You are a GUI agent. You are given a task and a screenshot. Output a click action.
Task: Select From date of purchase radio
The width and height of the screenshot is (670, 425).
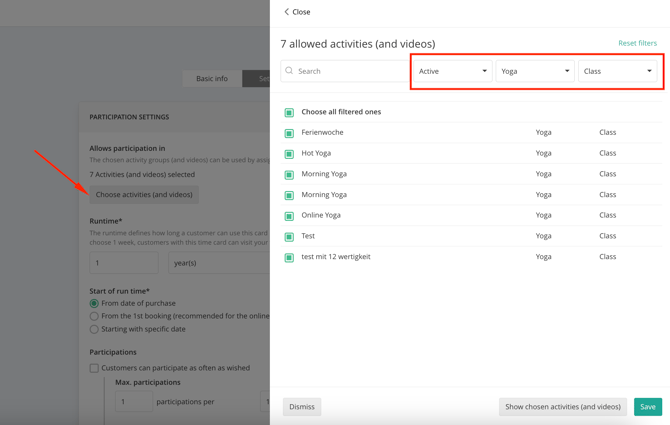tap(94, 303)
